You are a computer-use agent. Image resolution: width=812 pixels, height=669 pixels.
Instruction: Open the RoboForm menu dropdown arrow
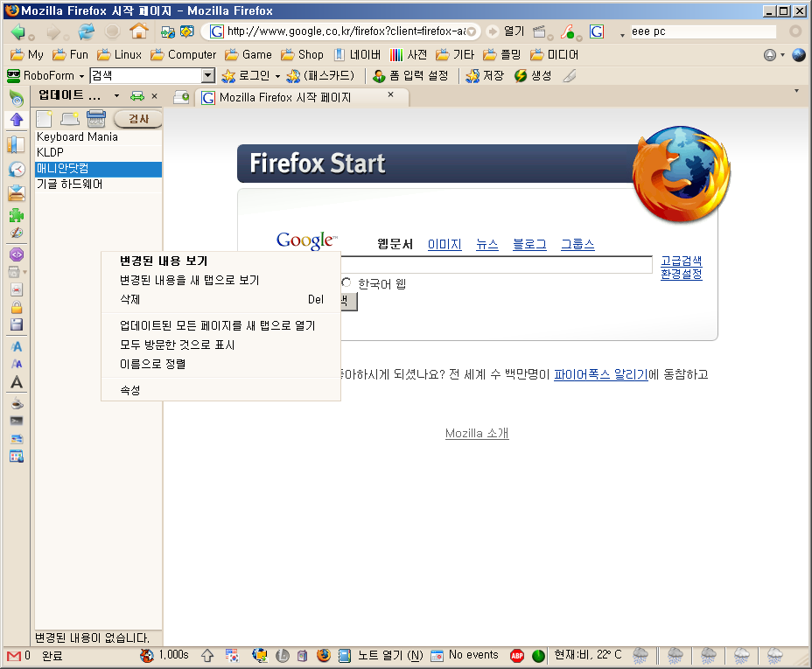81,76
